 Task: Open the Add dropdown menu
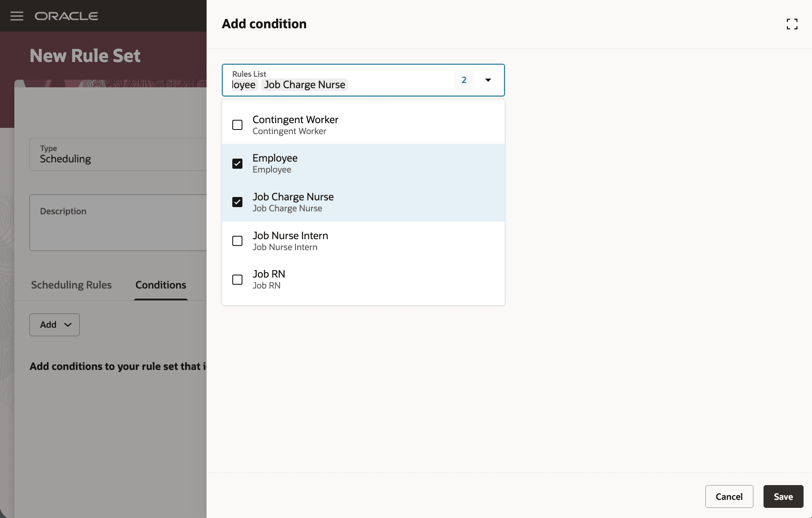point(54,324)
